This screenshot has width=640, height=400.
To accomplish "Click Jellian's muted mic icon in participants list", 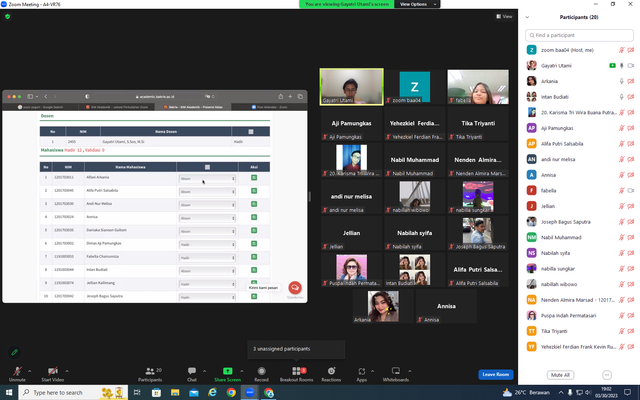I will pyautogui.click(x=621, y=206).
